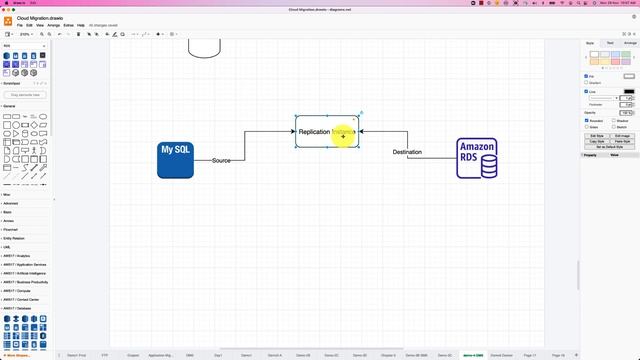
Task: Click the fill color bucket icon
Action: 107,34
